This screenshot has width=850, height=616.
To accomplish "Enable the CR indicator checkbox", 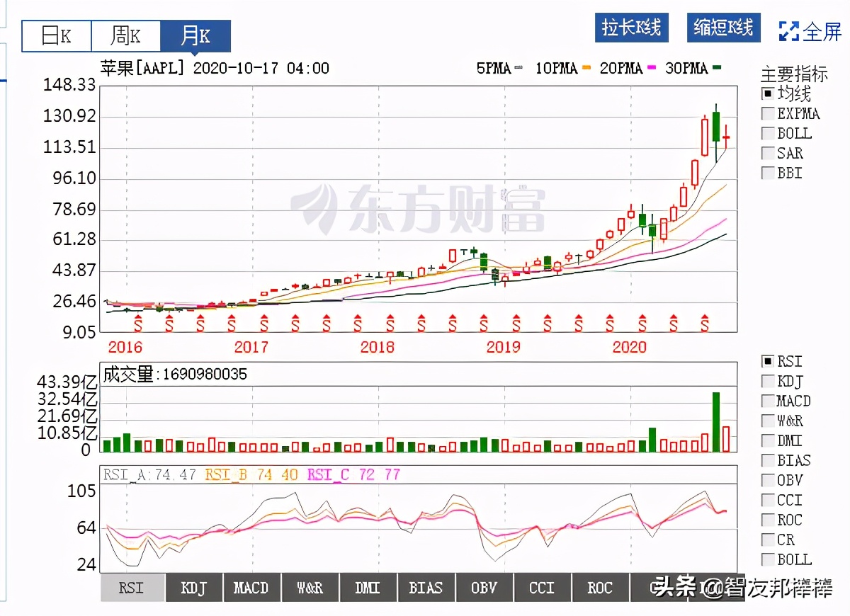I will click(x=768, y=540).
